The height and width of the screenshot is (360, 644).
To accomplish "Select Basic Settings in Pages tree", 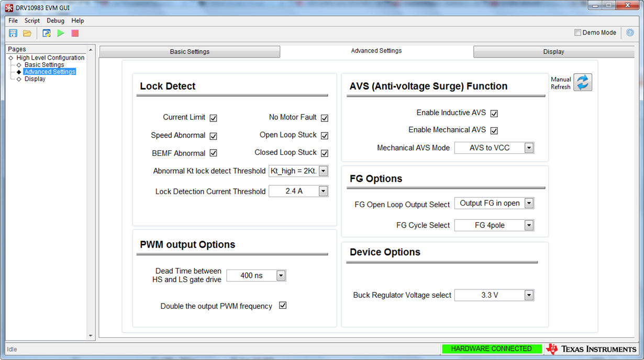I will 44,65.
